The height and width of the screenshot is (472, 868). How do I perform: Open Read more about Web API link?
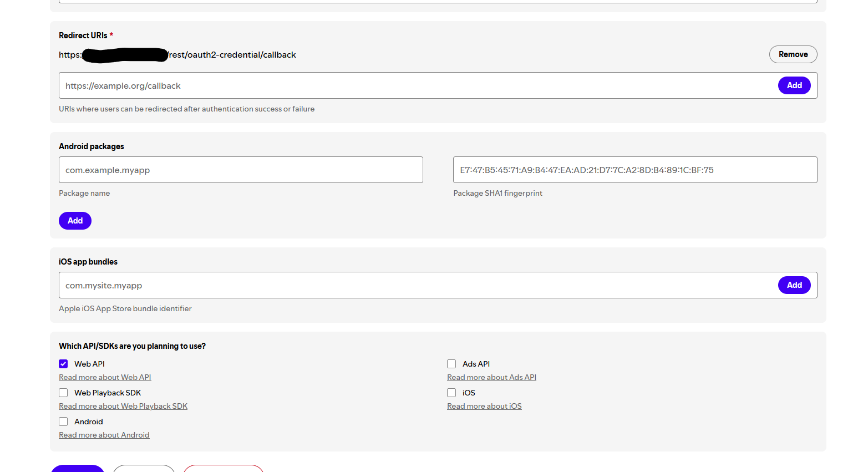tap(105, 378)
